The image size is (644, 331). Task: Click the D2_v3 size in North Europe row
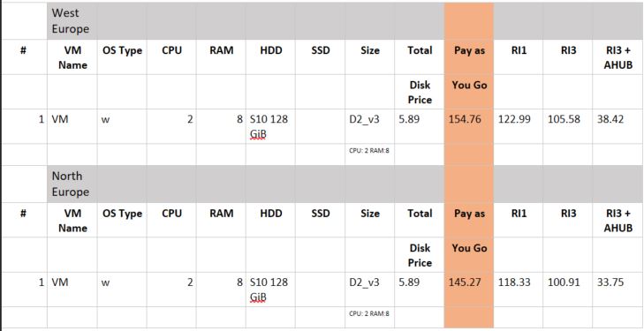point(364,282)
